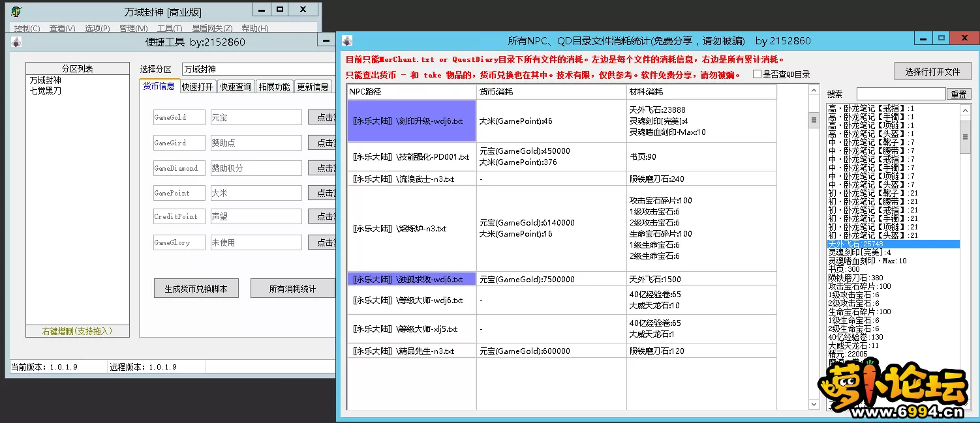Select the 等级大师-xlj5.txt row
The width and height of the screenshot is (980, 423).
point(412,329)
